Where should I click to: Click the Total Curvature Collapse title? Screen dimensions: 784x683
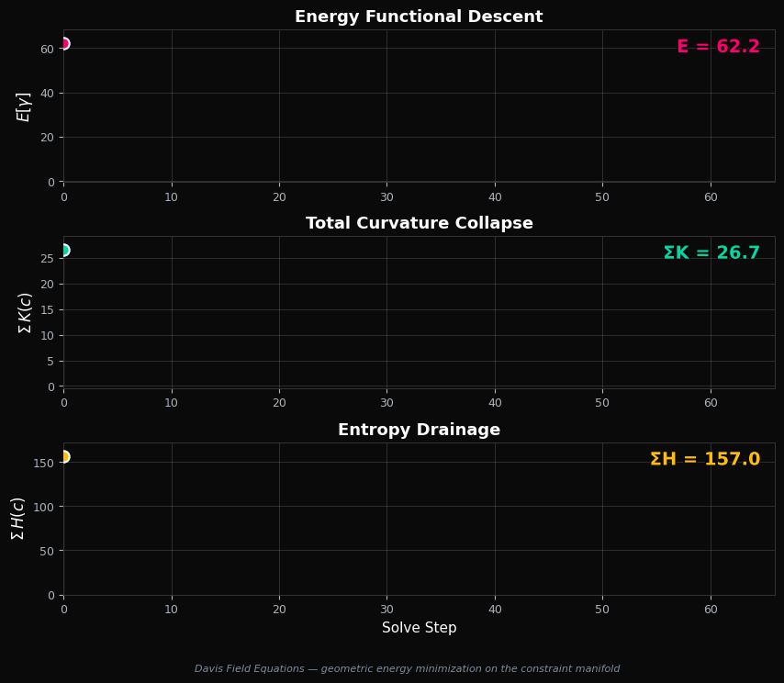[419, 222]
